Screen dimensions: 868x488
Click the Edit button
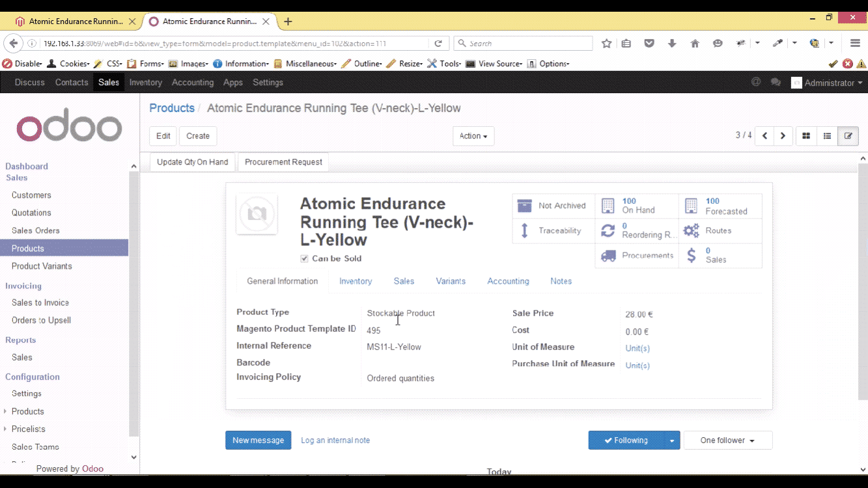pyautogui.click(x=163, y=136)
